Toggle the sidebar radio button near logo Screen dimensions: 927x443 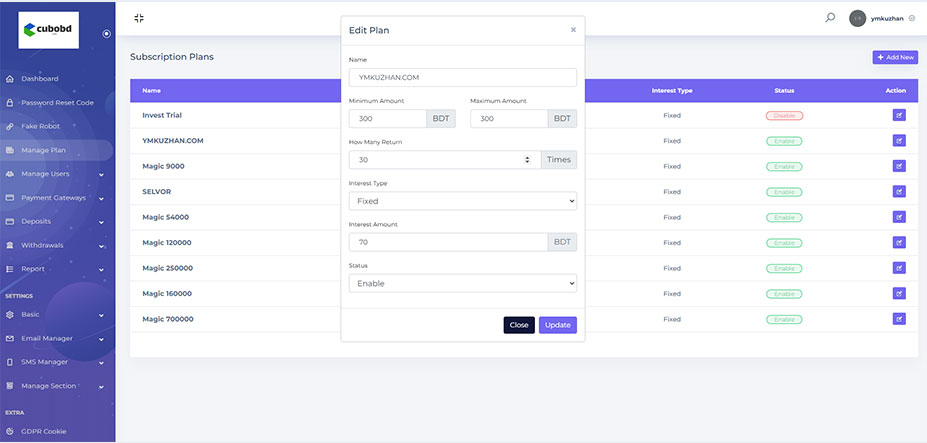107,34
